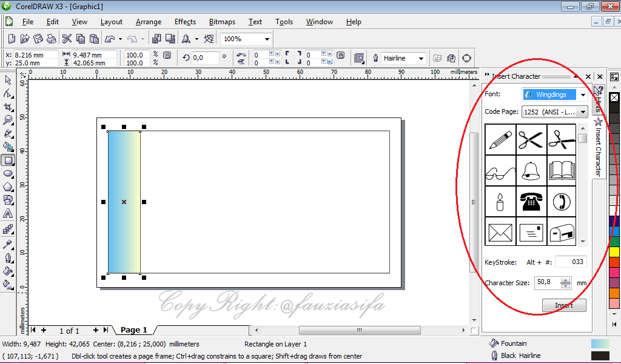This screenshot has height=364, width=621.
Task: Select the Interactive Blend tool
Action: [8, 230]
